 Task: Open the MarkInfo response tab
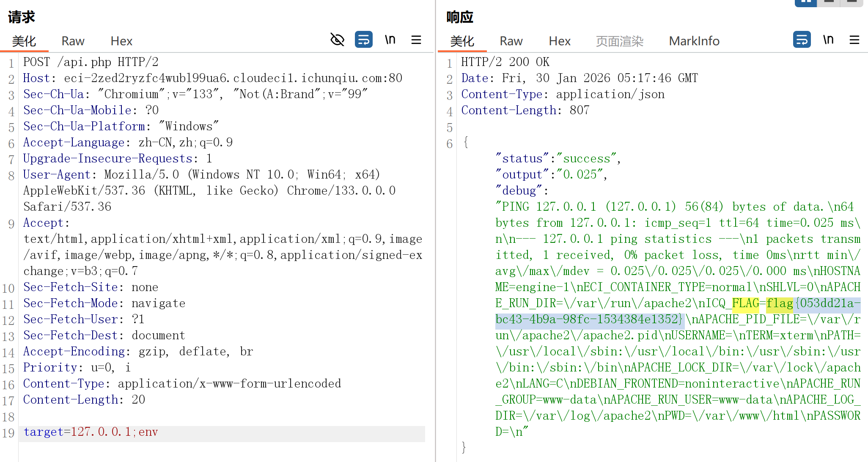tap(694, 41)
